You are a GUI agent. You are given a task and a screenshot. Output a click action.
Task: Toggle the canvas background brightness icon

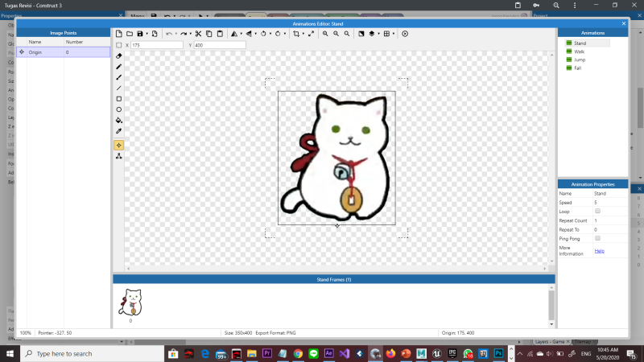point(361,34)
